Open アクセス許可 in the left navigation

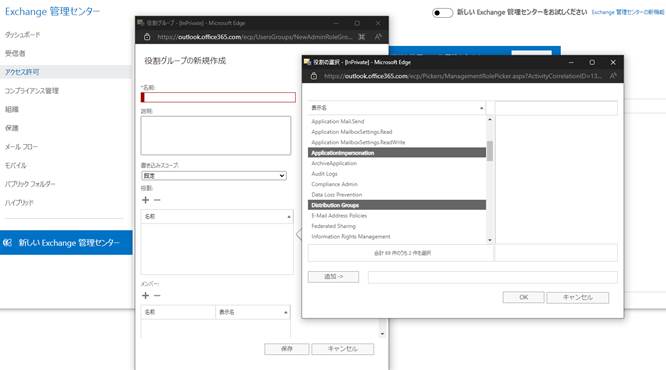[22, 72]
